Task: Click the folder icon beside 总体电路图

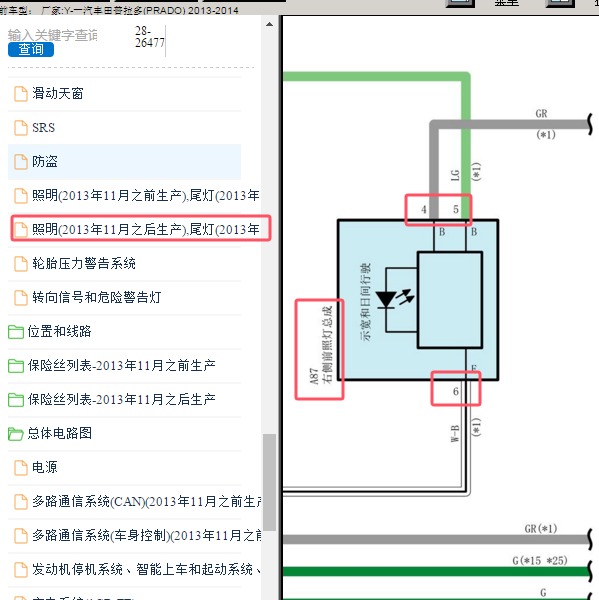Action: coord(16,434)
